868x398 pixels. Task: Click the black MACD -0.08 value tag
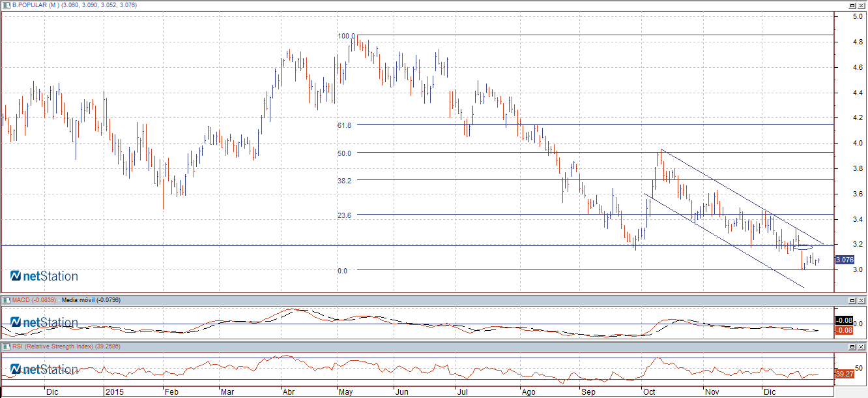(x=844, y=320)
